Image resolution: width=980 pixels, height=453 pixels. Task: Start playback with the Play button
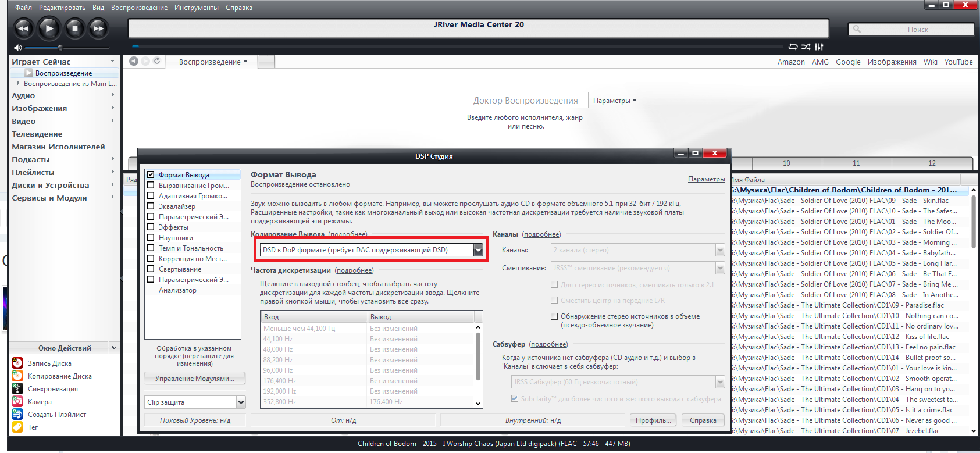tap(49, 28)
